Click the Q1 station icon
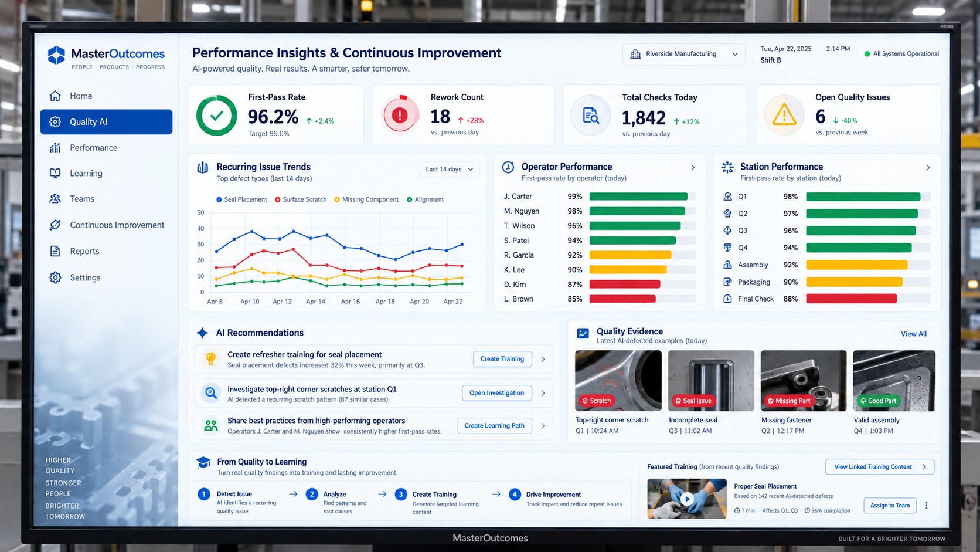980x552 pixels. tap(727, 197)
